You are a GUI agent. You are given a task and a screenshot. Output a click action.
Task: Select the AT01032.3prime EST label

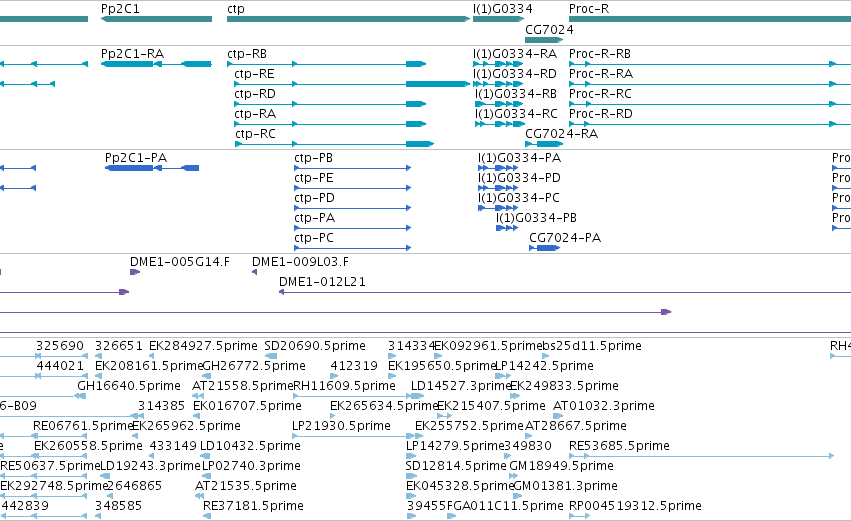pyautogui.click(x=604, y=406)
